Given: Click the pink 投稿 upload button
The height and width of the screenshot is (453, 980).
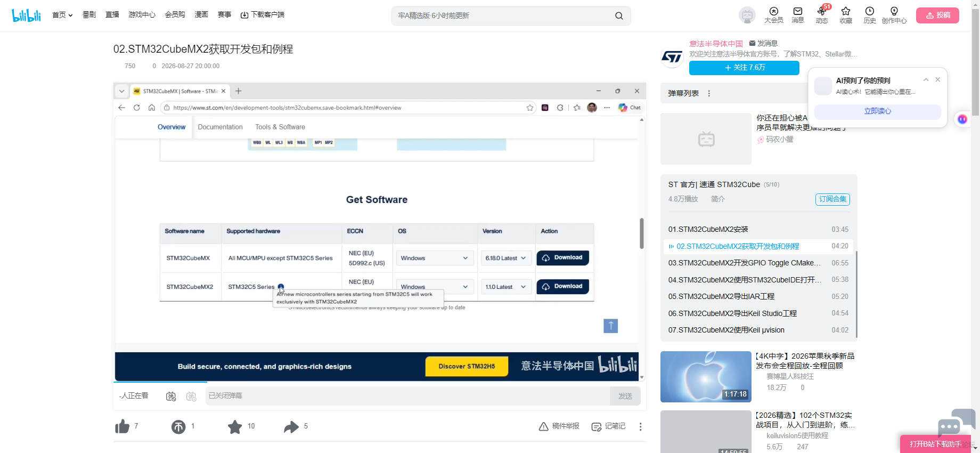Looking at the screenshot, I should pyautogui.click(x=937, y=15).
